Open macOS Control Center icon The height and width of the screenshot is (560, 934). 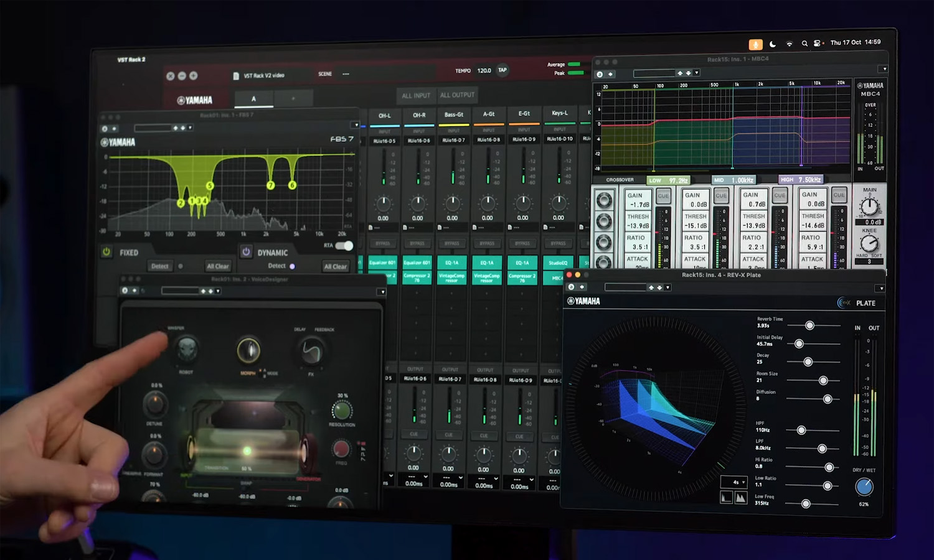[817, 44]
